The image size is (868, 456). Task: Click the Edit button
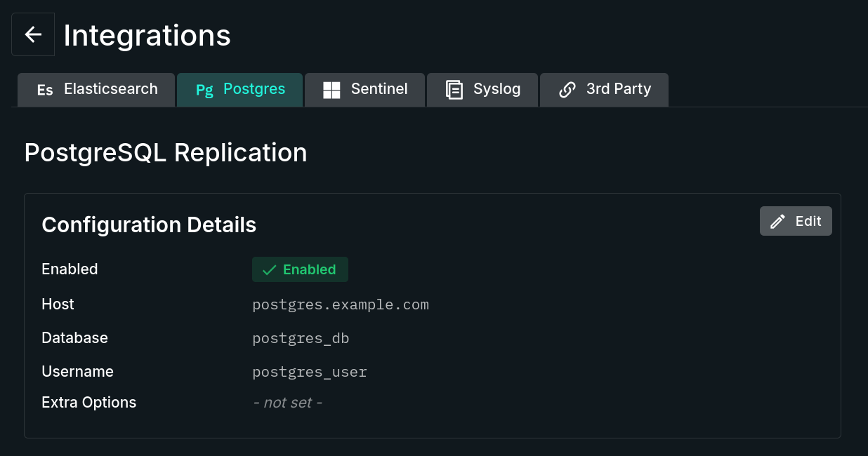[796, 220]
